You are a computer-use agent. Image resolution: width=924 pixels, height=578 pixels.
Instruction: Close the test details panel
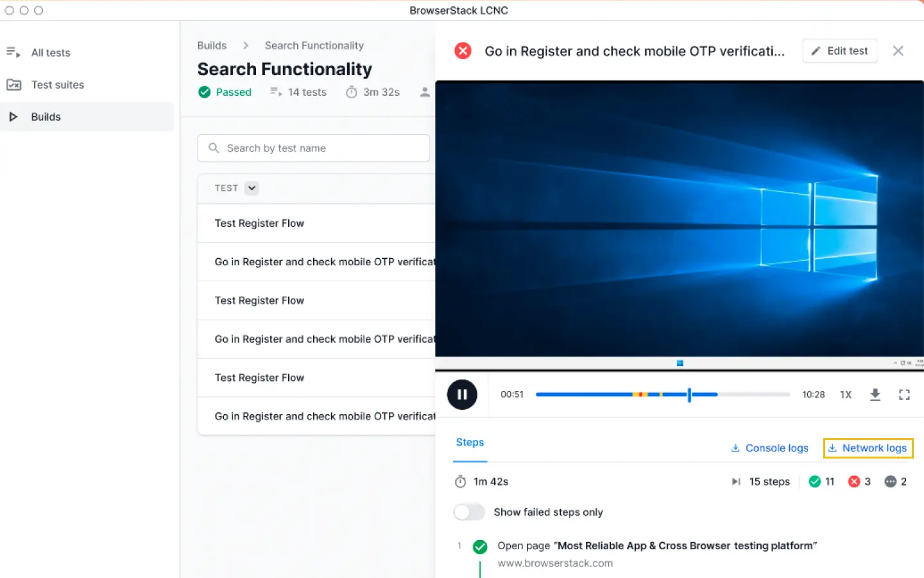click(x=898, y=51)
